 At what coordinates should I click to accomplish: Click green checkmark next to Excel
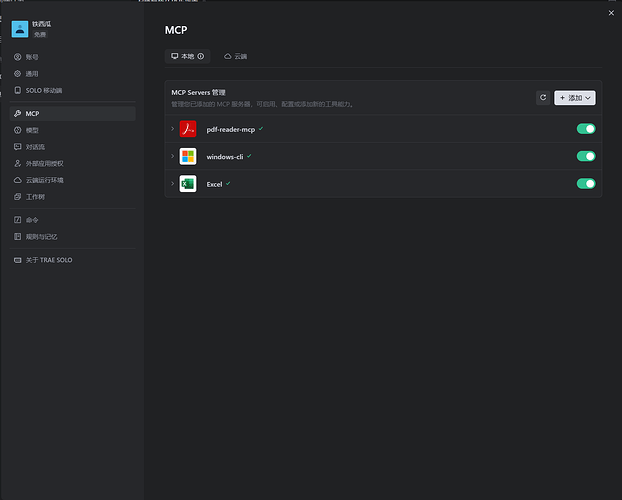[x=228, y=183]
